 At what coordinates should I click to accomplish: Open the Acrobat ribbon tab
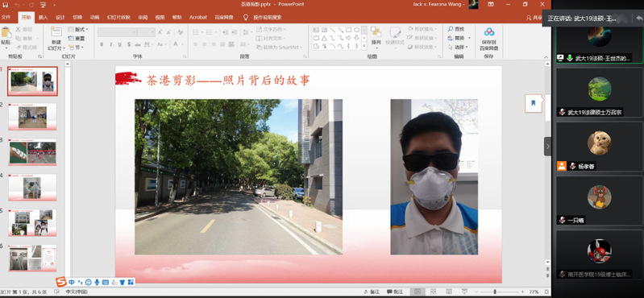click(x=198, y=17)
